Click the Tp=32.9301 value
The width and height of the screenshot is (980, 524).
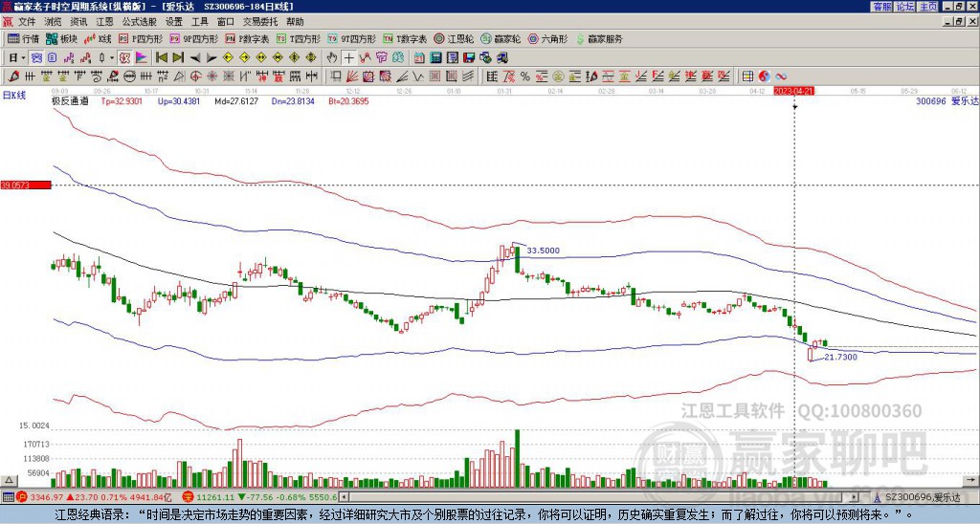pos(122,100)
